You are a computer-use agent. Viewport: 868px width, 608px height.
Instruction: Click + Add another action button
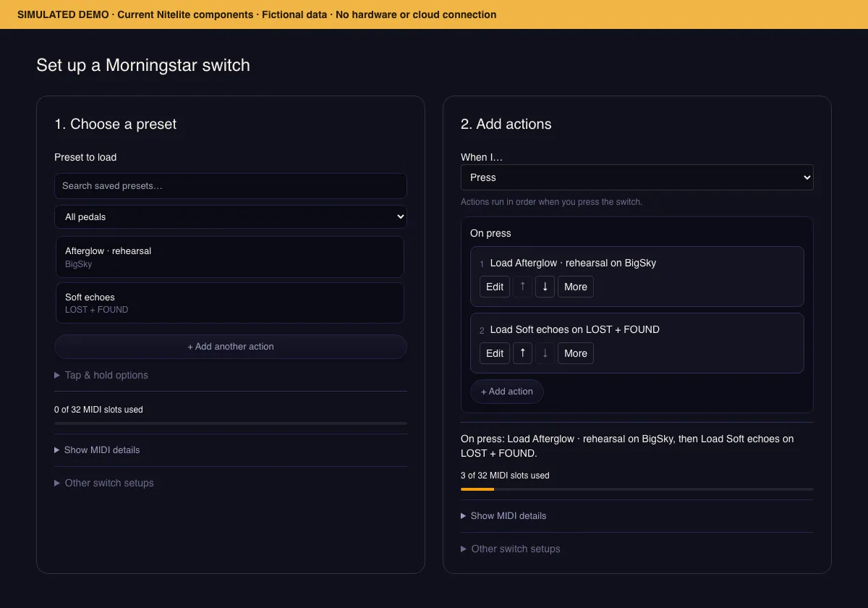(231, 347)
